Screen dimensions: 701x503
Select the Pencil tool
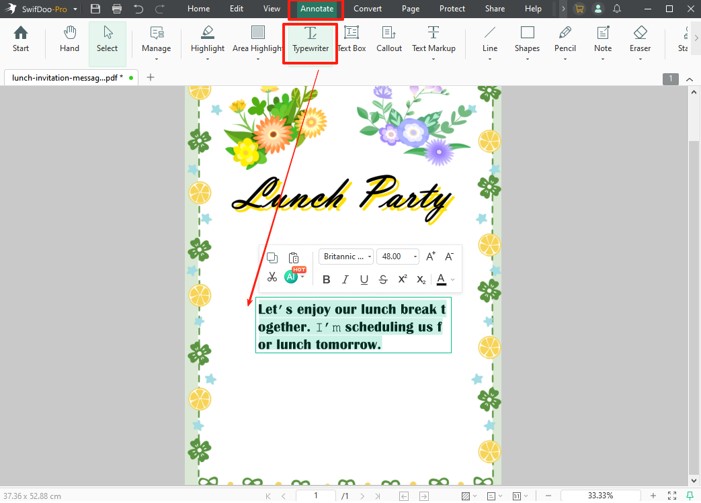(x=565, y=40)
